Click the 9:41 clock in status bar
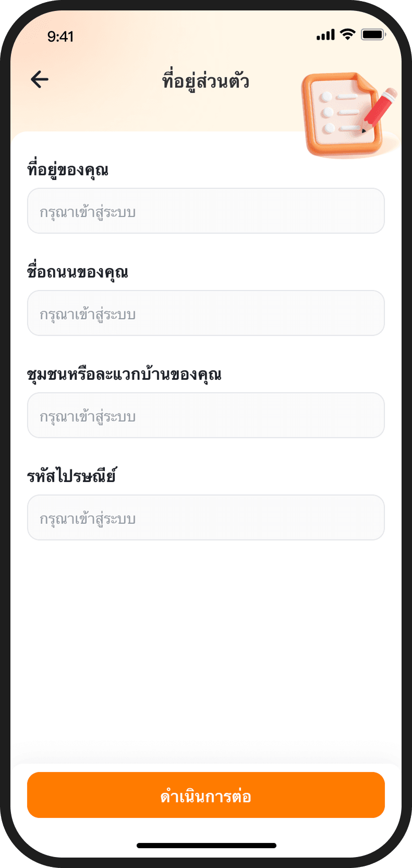This screenshot has width=412, height=868. (60, 37)
